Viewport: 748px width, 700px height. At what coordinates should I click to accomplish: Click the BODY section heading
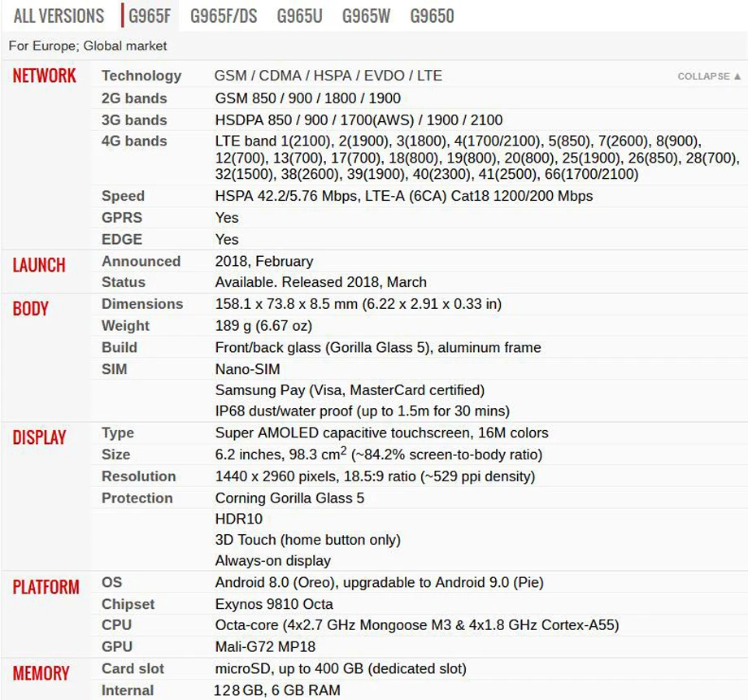[31, 309]
